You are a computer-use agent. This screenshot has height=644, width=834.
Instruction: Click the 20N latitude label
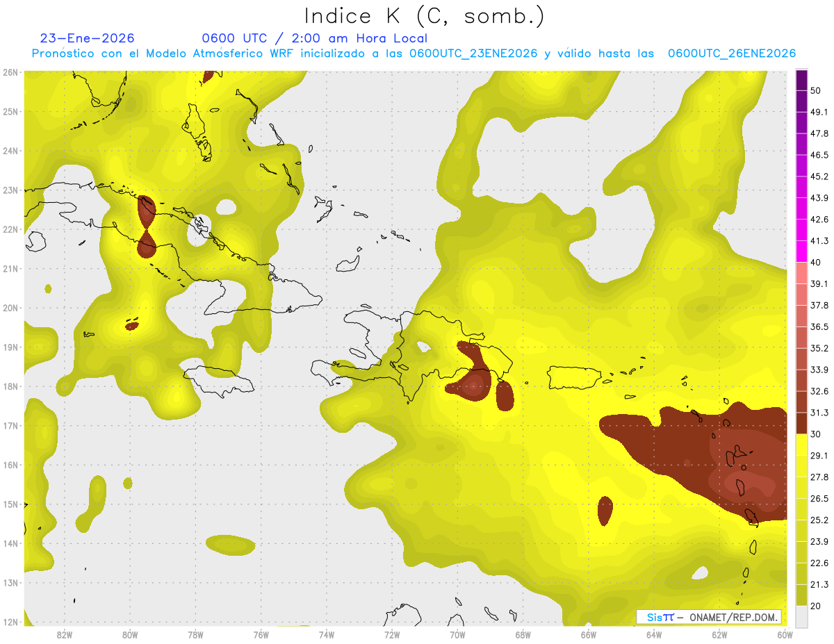click(10, 308)
